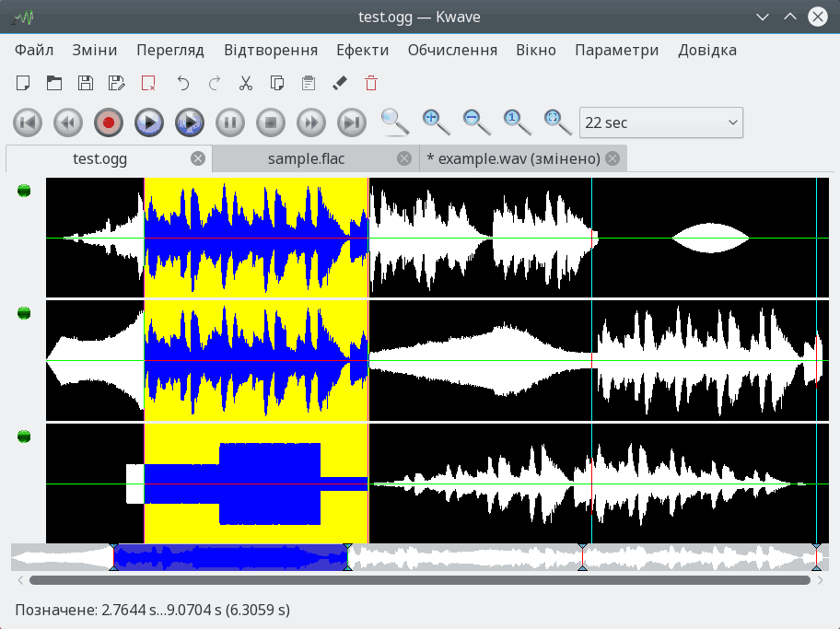Redo the last undone action
840x629 pixels.
click(215, 83)
